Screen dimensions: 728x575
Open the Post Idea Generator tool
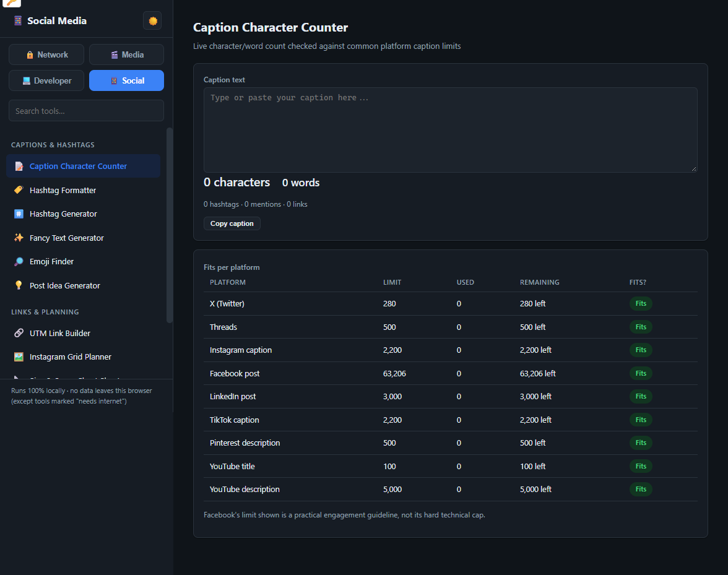[84, 285]
